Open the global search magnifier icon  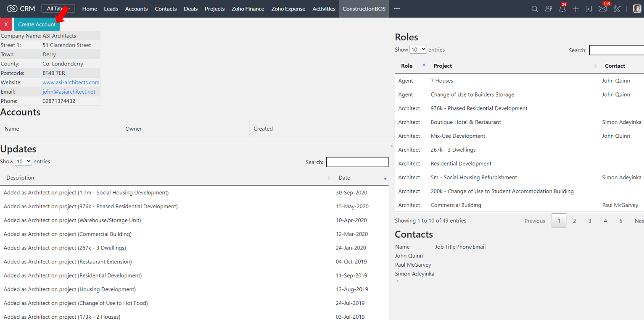point(534,9)
